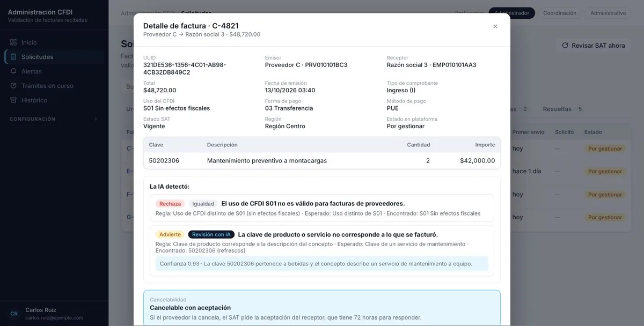This screenshot has height=326, width=644.
Task: Click Administración CFDI app title
Action: click(x=40, y=12)
